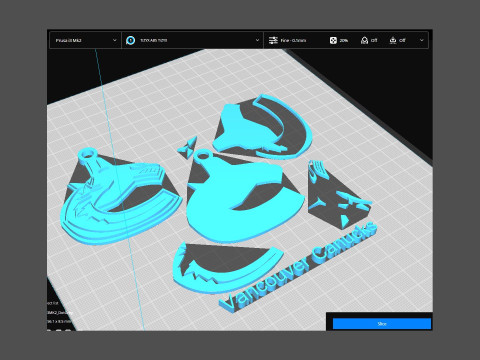Click the blue Slice button
This screenshot has width=480, height=360.
pyautogui.click(x=382, y=324)
